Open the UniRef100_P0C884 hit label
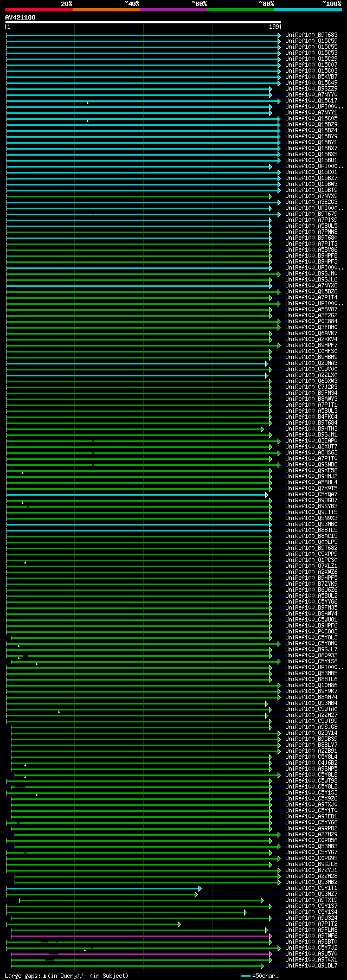347x980 pixels. (x=311, y=322)
